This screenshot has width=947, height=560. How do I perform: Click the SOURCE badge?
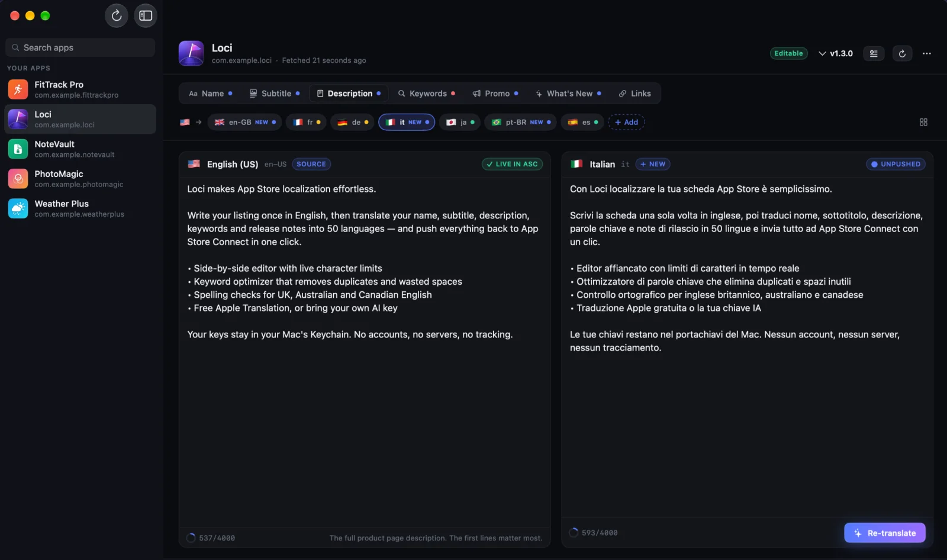[311, 164]
